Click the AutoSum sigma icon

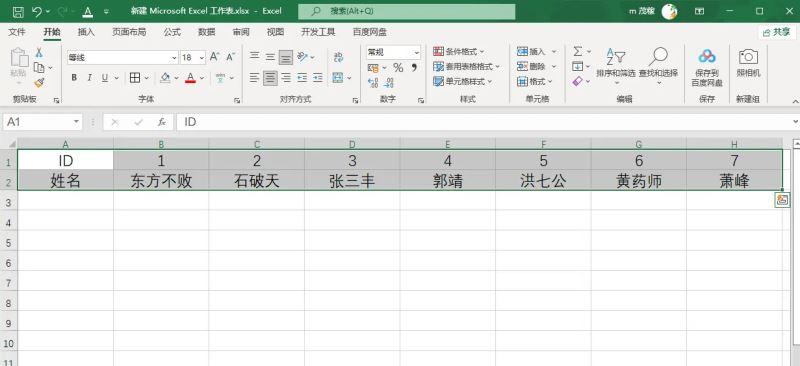[578, 52]
